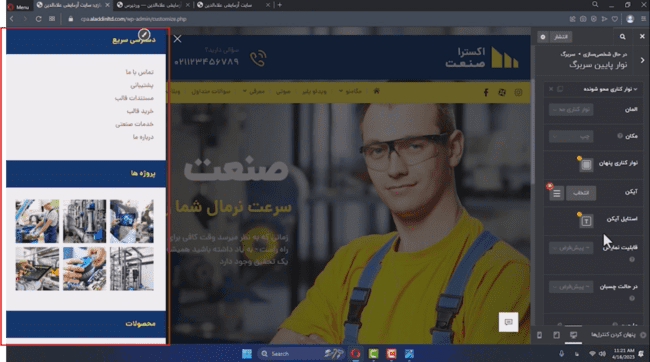Click the chat message button on preview
The width and height of the screenshot is (650, 362).
point(509,322)
